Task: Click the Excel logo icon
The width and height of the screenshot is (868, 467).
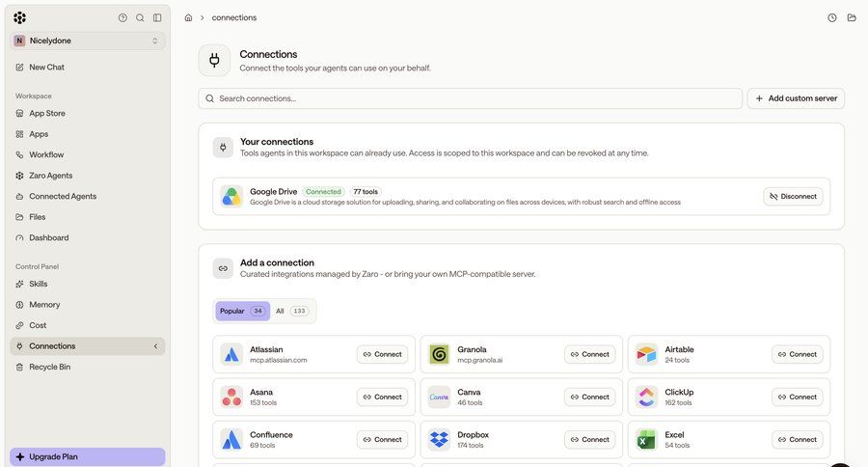Action: click(x=646, y=439)
